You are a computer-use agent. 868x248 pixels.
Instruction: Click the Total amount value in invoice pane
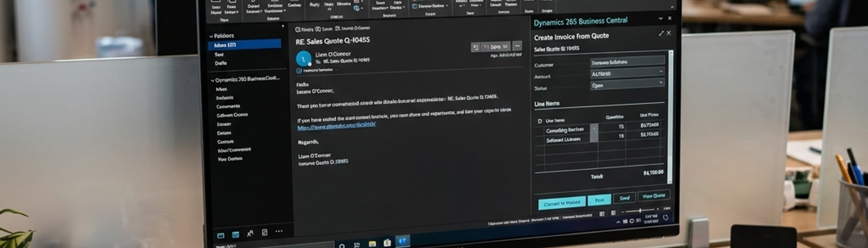(x=653, y=173)
